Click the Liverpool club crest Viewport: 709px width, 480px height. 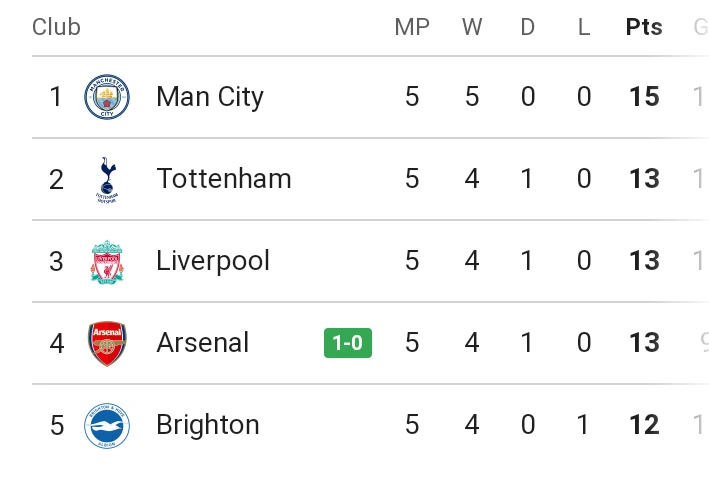click(x=107, y=262)
